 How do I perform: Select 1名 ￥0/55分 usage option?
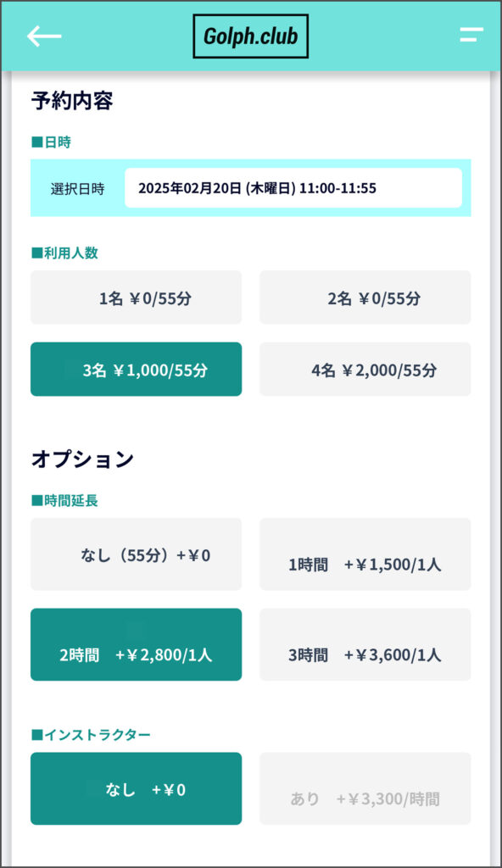click(x=136, y=298)
